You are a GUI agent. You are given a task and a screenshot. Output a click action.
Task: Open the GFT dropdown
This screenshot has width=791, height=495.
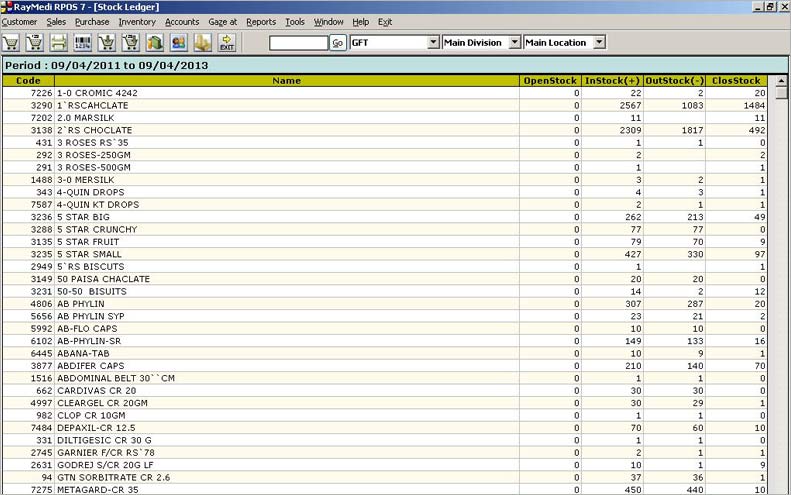pyautogui.click(x=433, y=42)
